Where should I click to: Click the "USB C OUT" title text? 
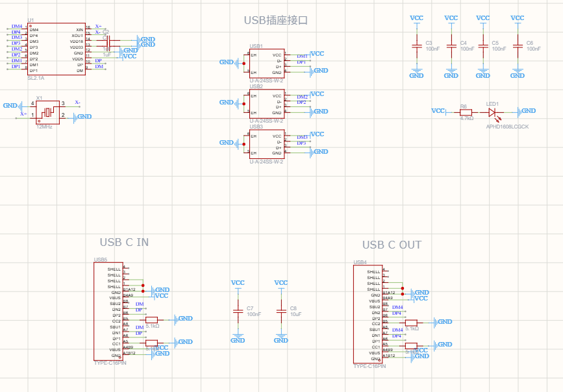(392, 245)
